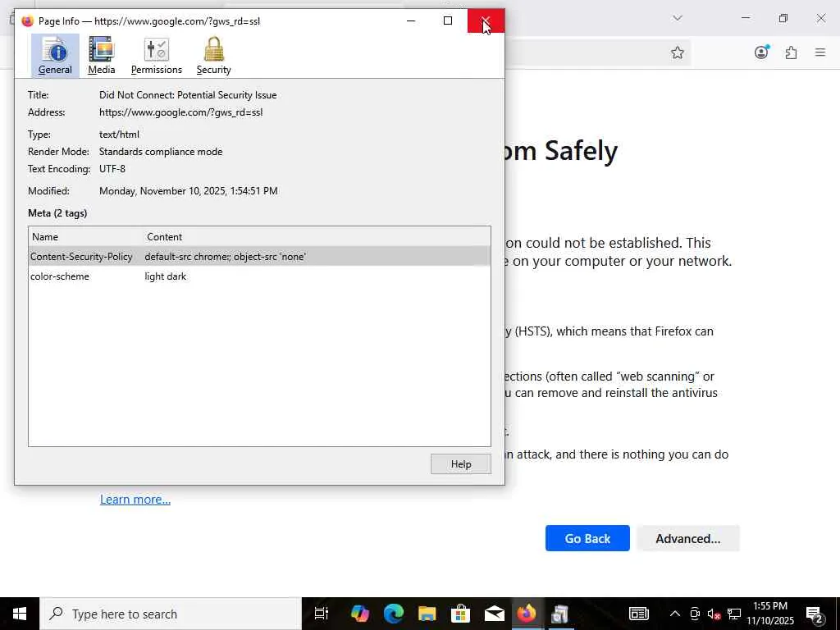Viewport: 840px width, 630px height.
Task: Open the list all tabs dropdown arrow
Action: [678, 18]
